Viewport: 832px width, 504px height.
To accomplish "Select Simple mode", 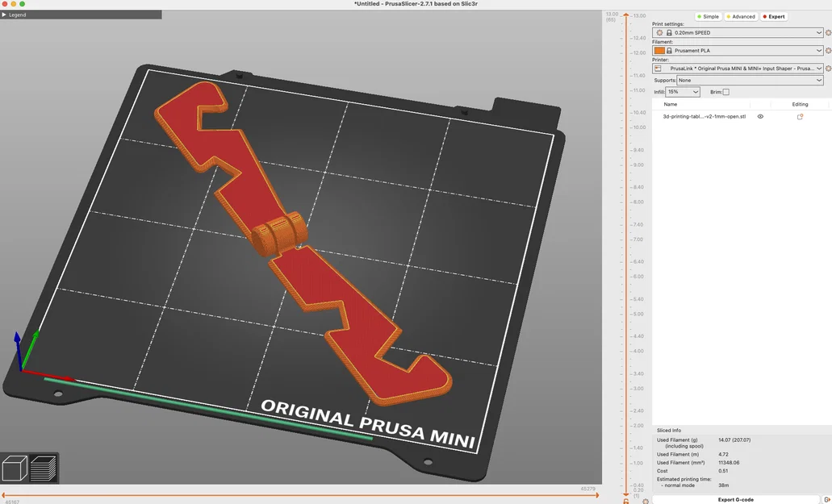I will pos(708,16).
